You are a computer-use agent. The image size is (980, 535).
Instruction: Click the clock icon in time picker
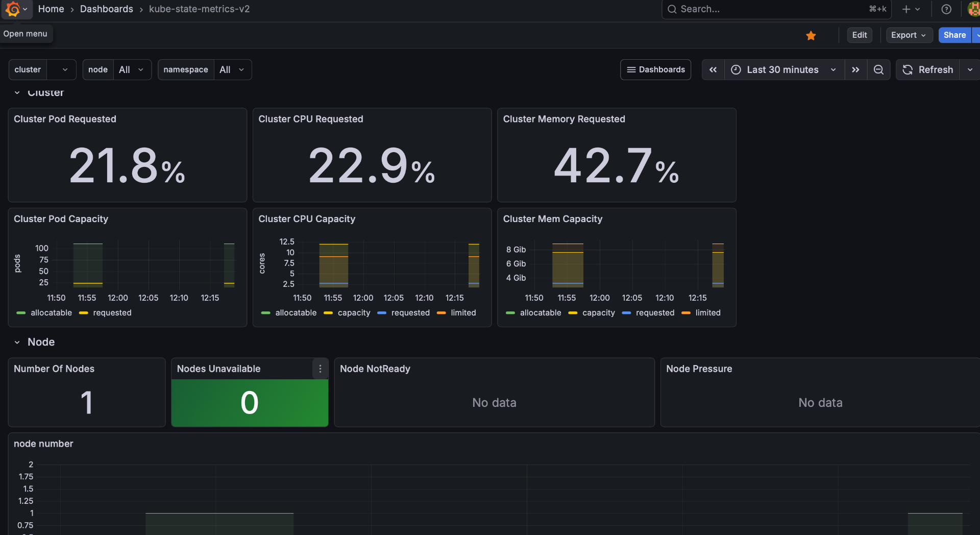click(x=736, y=70)
